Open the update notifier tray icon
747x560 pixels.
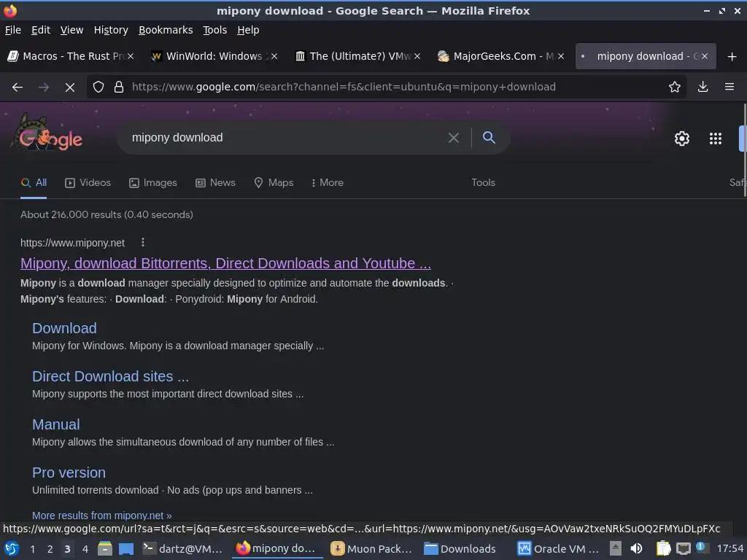coord(701,547)
